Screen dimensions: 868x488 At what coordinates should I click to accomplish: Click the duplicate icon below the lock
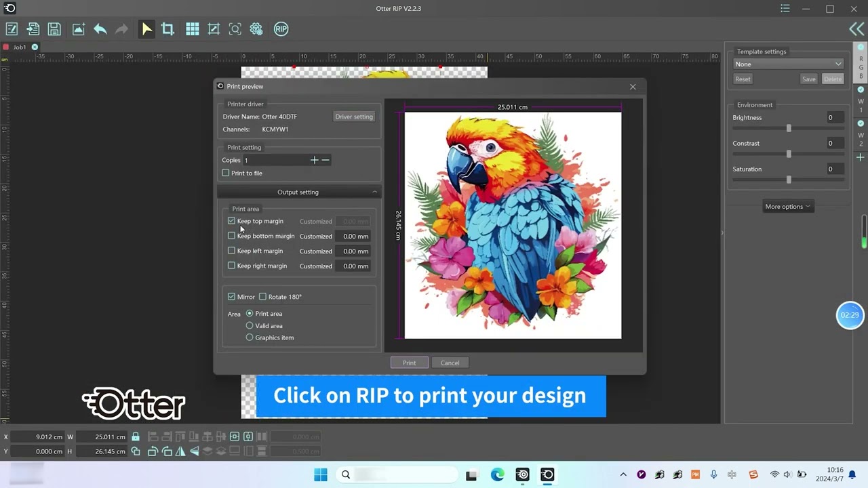pos(136,451)
